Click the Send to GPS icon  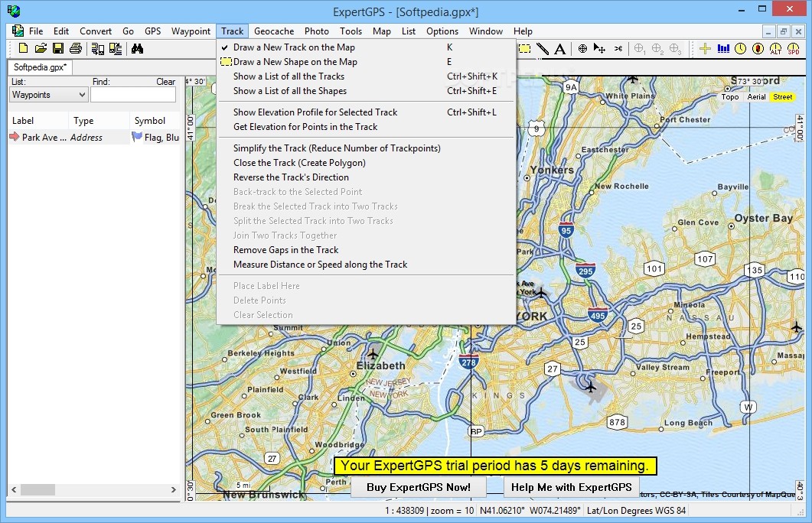click(x=116, y=49)
